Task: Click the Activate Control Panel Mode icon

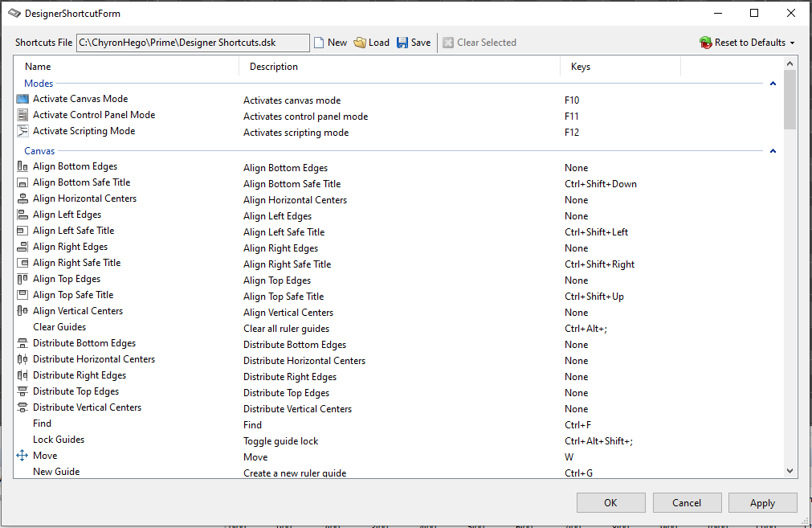Action: [22, 115]
